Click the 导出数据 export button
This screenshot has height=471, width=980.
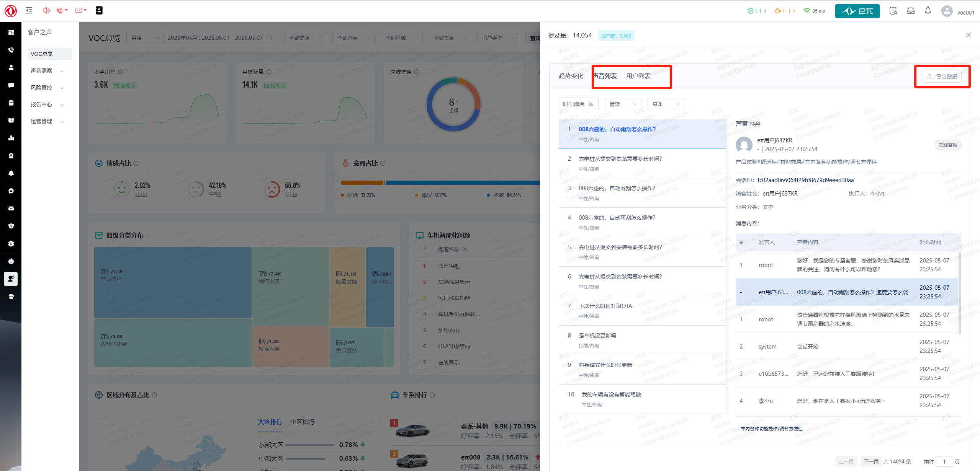942,77
